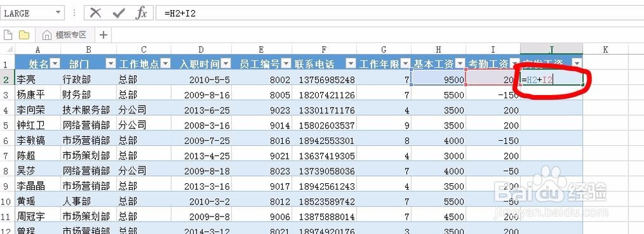Select row 5 header
Image resolution: width=644 pixels, height=234 pixels.
(x=7, y=125)
